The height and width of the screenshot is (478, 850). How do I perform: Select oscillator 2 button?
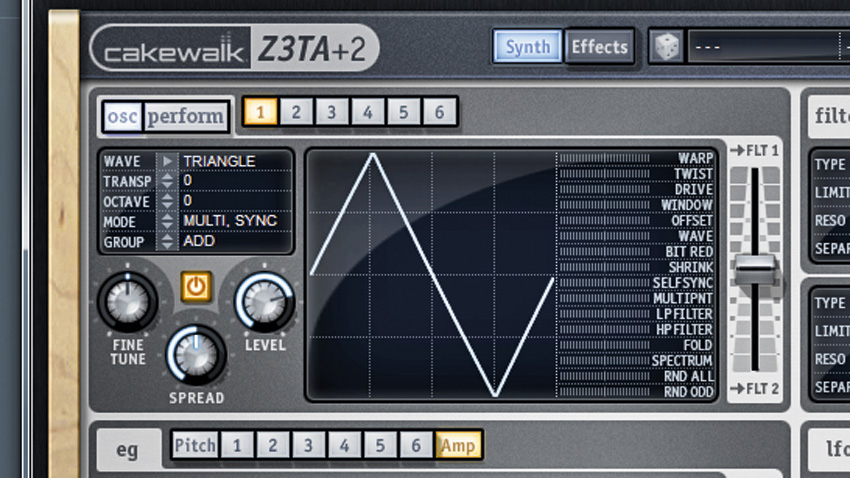(296, 112)
